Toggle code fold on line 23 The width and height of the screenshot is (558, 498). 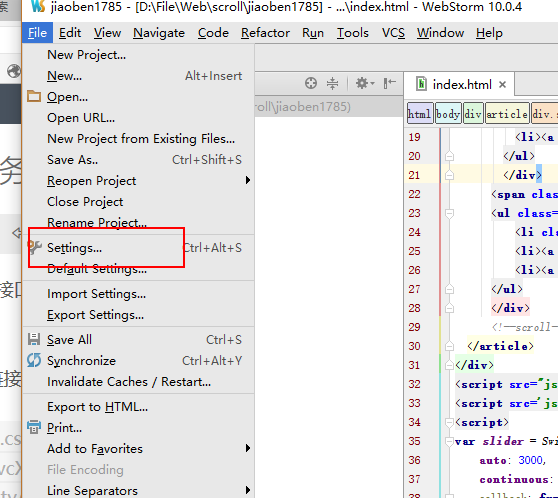[x=449, y=213]
